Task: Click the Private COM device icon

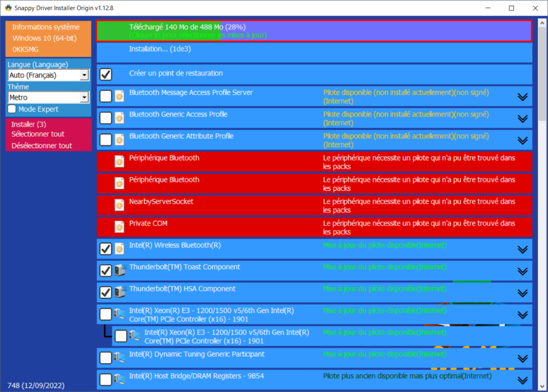Action: click(119, 227)
